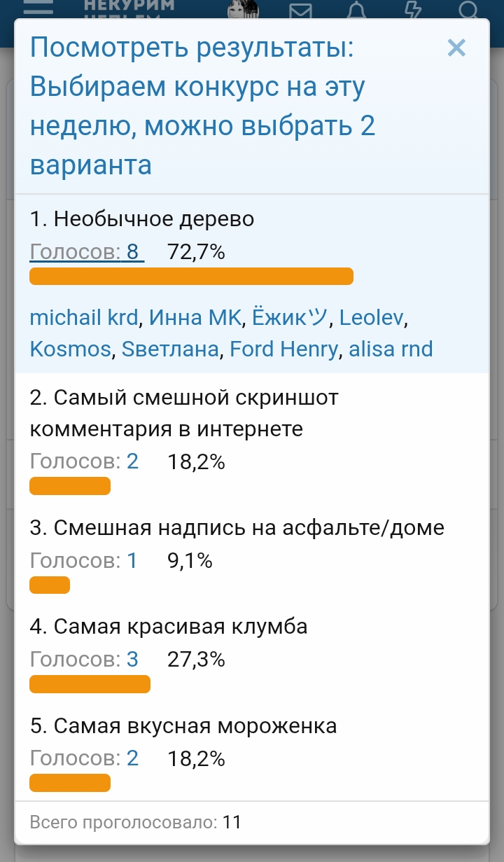The image size is (504, 862).
Task: Tap the user avatar in the header
Action: tap(244, 9)
